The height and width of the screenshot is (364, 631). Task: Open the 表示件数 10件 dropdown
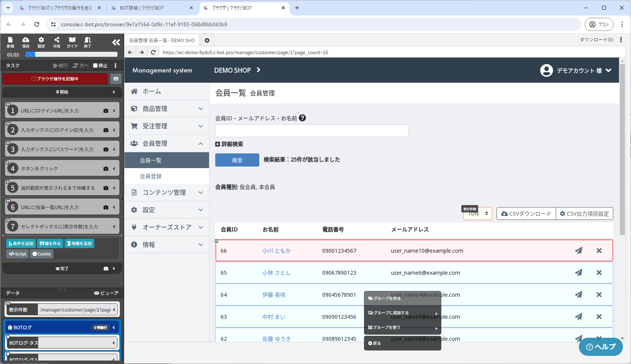[x=478, y=214]
